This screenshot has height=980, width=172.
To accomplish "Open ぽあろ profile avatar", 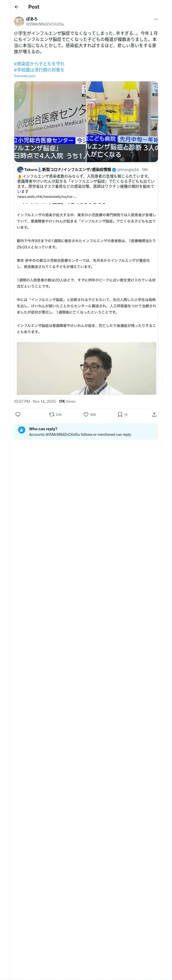I will click(19, 21).
